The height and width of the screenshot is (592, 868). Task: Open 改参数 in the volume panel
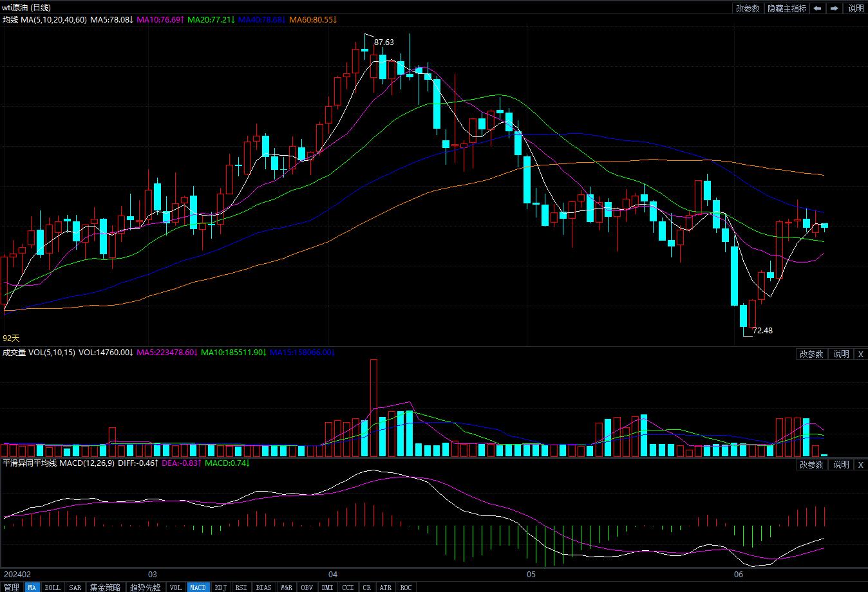[811, 354]
